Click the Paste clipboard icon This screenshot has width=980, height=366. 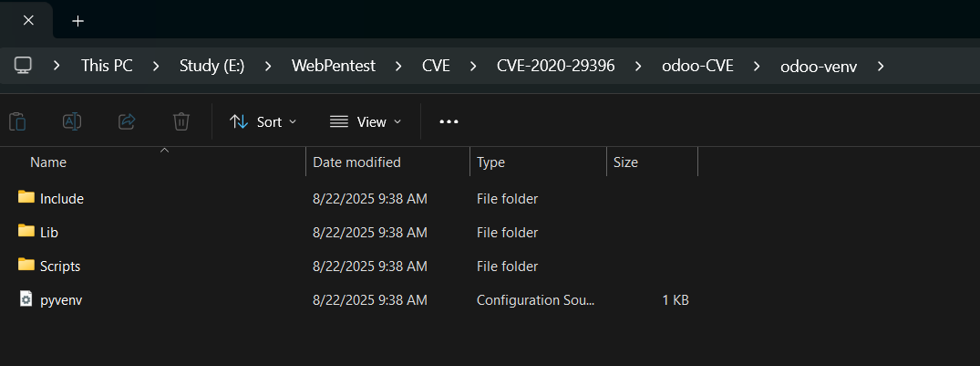(x=17, y=121)
